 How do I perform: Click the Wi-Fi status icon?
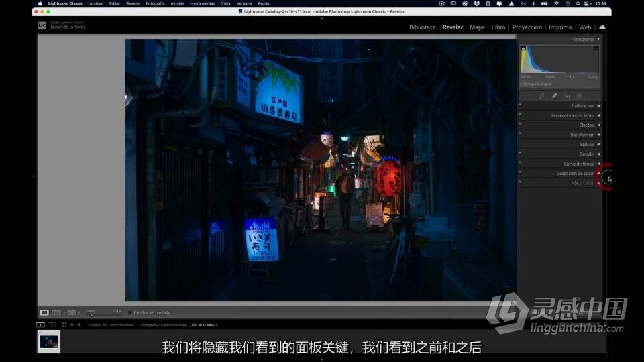point(557,3)
